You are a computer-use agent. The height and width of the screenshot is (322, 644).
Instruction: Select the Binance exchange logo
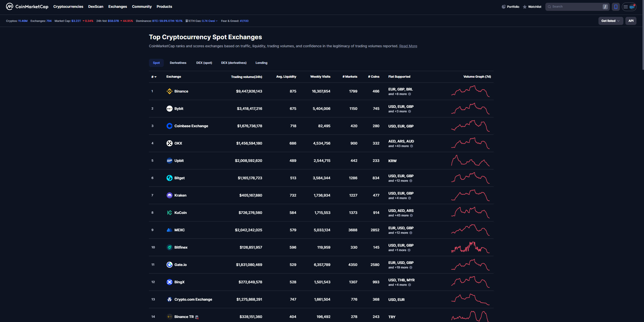tap(169, 91)
